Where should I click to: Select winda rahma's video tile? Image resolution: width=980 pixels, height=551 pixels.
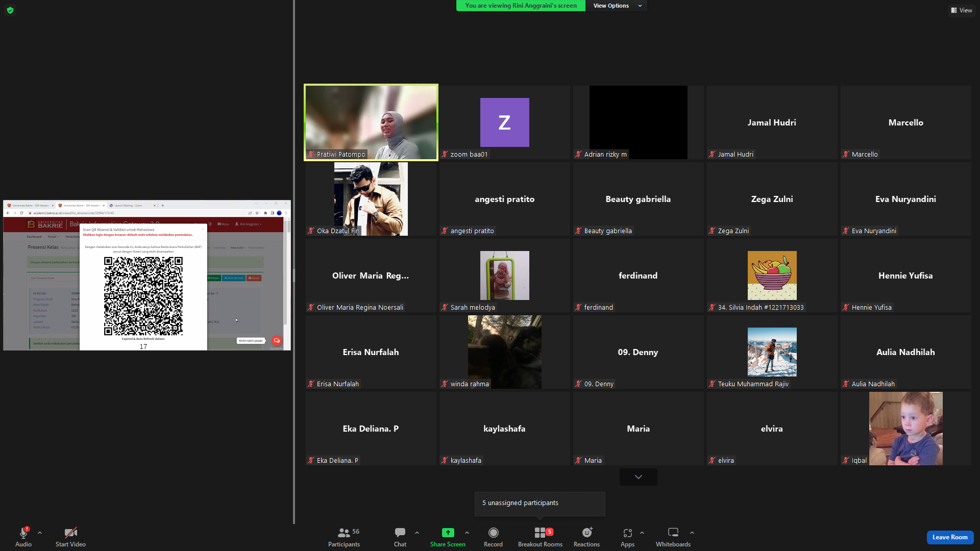(x=505, y=352)
